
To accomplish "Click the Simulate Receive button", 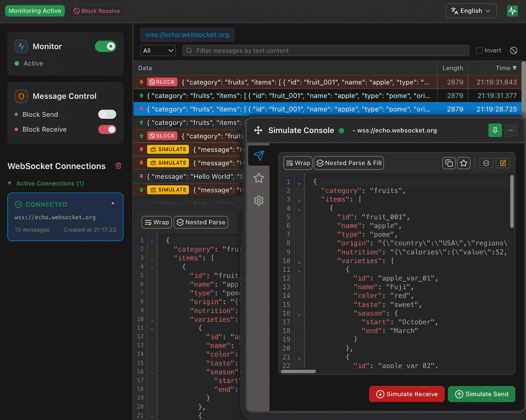I will [x=407, y=394].
